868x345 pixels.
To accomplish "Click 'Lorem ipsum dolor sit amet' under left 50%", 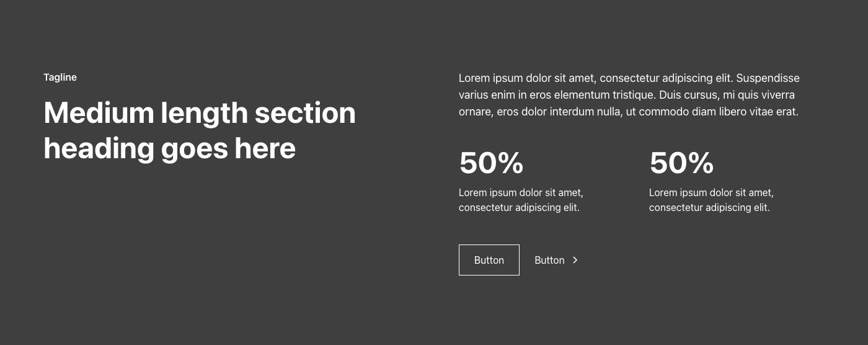I will 521,193.
